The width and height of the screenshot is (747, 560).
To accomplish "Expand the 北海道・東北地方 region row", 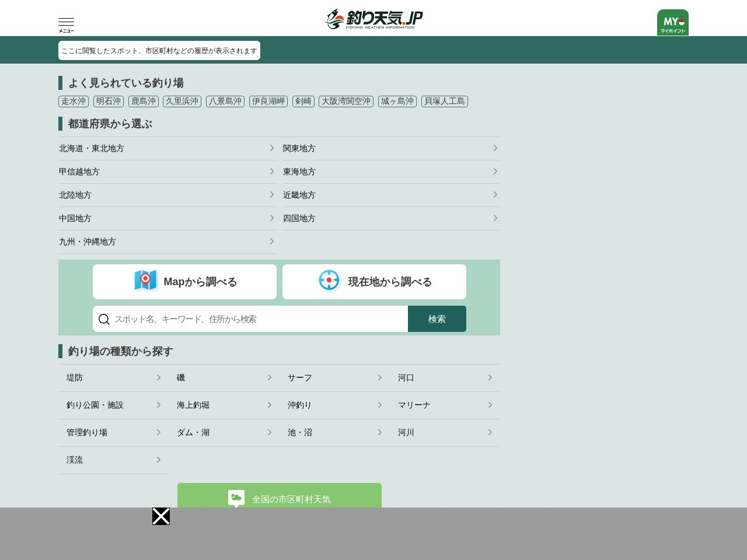I will pyautogui.click(x=167, y=148).
